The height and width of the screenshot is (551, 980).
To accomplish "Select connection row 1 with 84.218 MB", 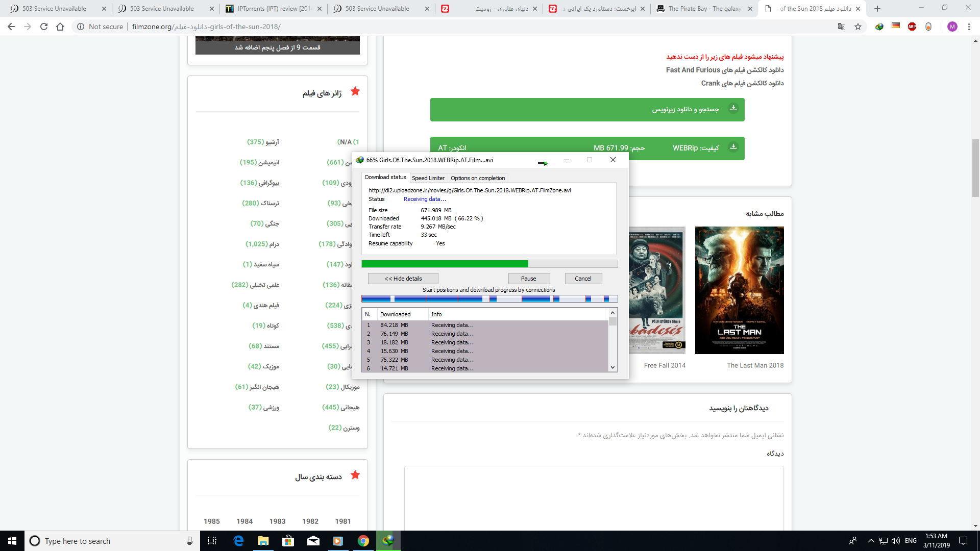I will [x=485, y=325].
